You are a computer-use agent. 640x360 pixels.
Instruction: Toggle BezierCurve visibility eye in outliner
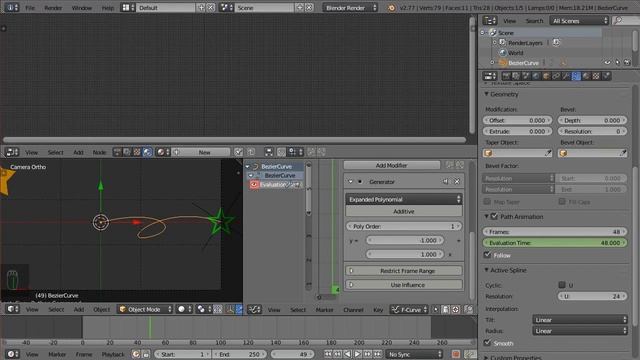(x=607, y=62)
